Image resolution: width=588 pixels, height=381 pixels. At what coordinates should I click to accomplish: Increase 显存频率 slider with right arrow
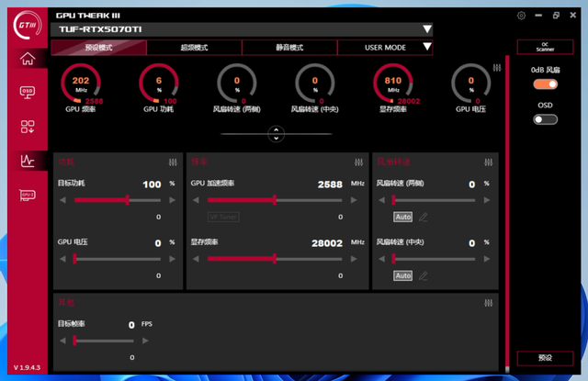(x=354, y=259)
